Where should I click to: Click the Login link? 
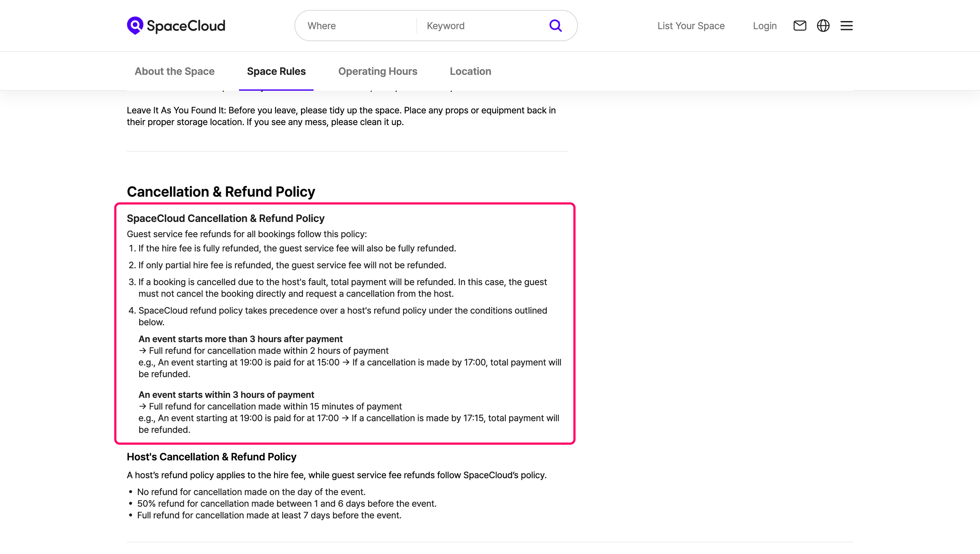click(765, 26)
